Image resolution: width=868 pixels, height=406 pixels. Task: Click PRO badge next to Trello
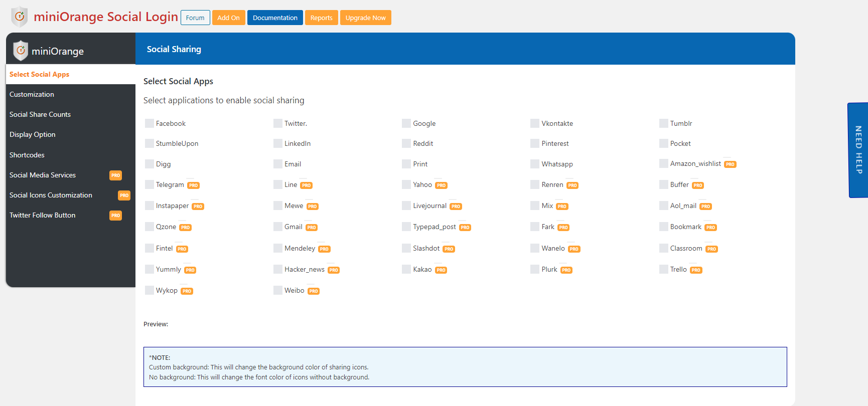click(x=696, y=270)
